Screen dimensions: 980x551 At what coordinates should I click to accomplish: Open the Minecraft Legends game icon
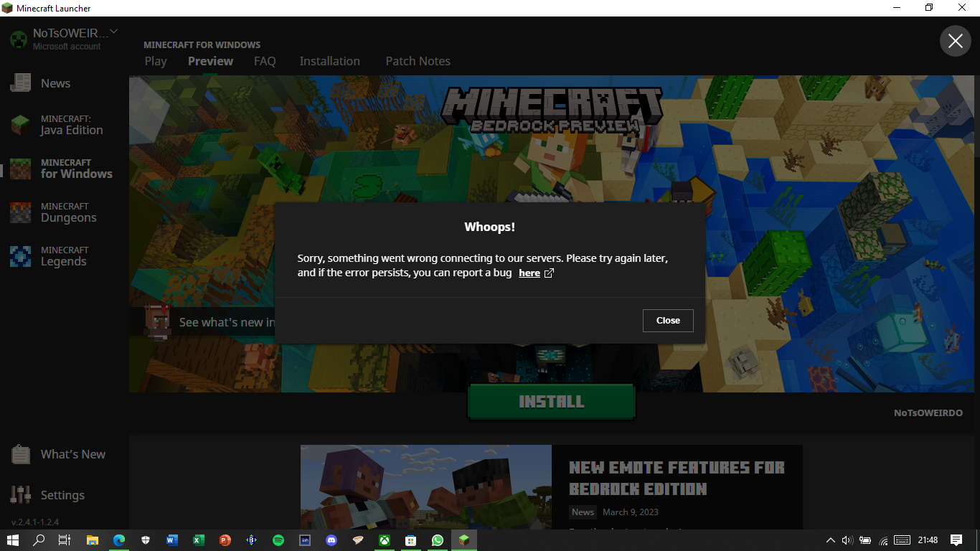(x=20, y=256)
